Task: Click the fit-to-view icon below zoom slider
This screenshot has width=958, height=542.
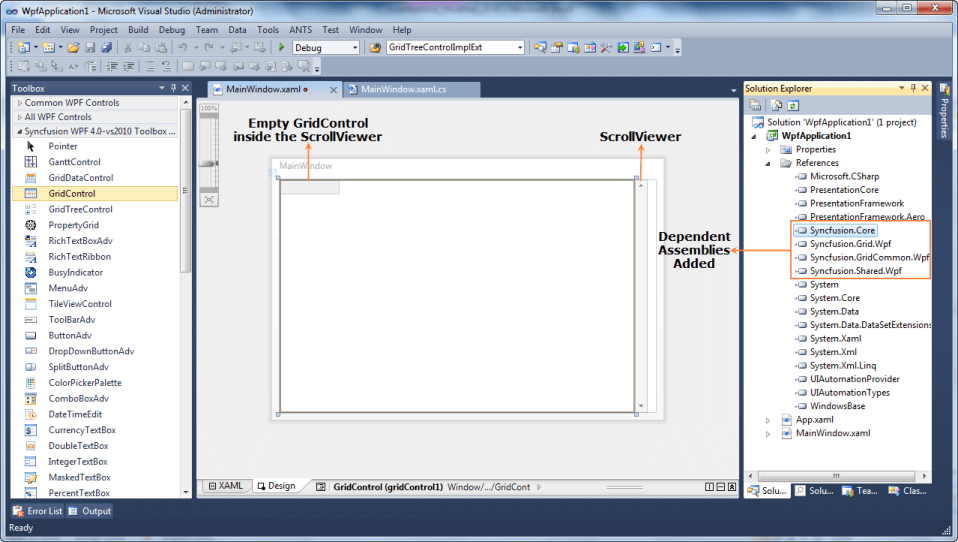Action: 209,200
